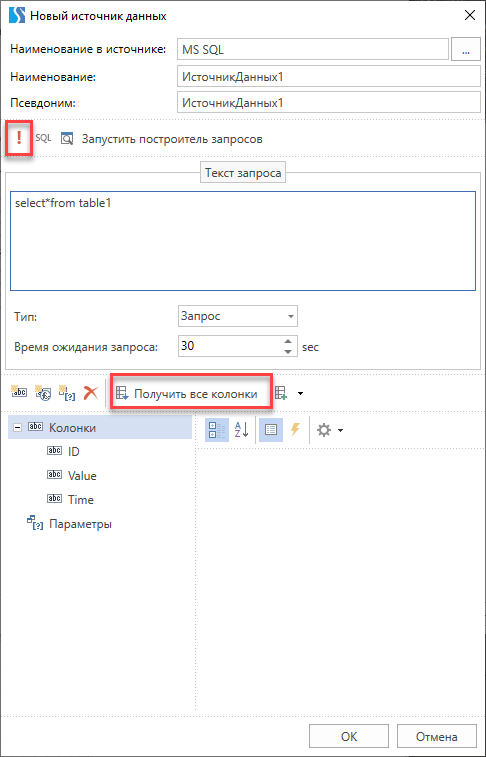Select the Параметры node in the tree
The image size is (486, 757).
pyautogui.click(x=81, y=524)
